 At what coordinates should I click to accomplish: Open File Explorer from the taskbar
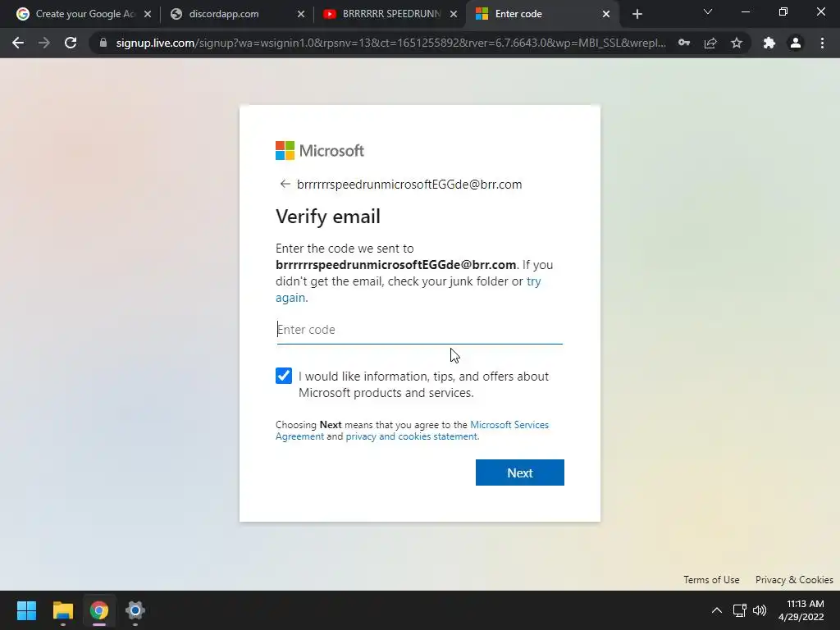coord(62,610)
